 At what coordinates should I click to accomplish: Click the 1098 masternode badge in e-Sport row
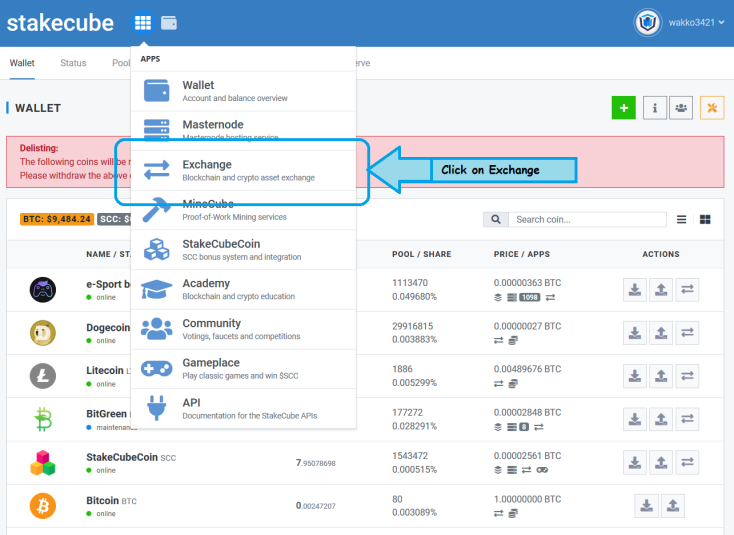529,297
